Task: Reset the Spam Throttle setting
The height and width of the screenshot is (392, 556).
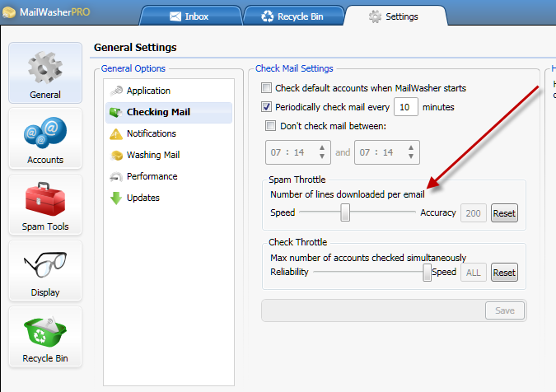Action: click(504, 213)
